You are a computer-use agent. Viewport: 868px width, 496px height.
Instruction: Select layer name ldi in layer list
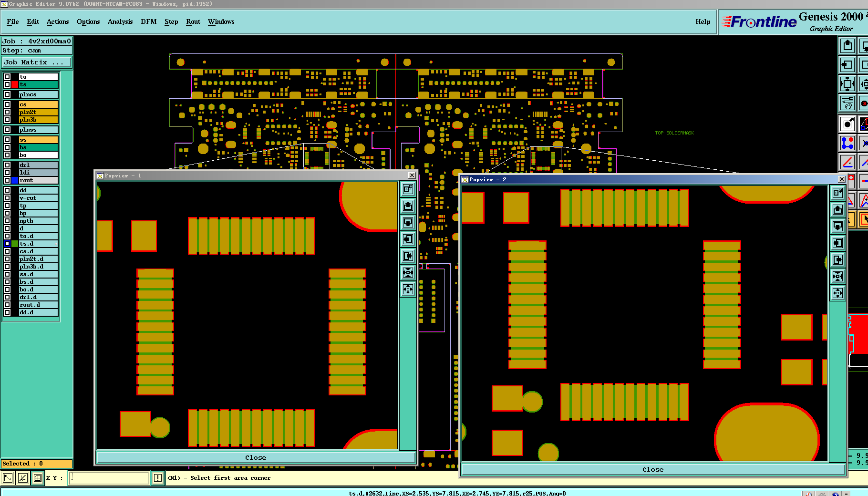(x=38, y=173)
